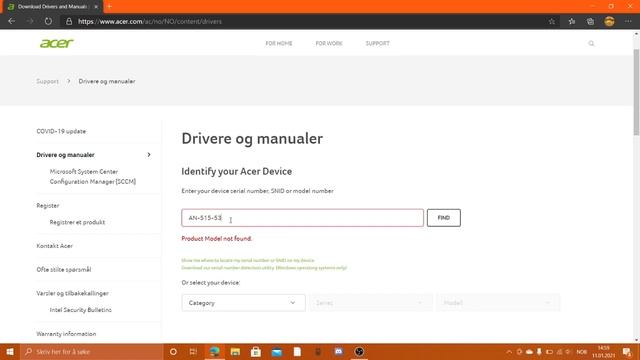
Task: Click the OneDrive cloud tray icon
Action: tap(529, 352)
